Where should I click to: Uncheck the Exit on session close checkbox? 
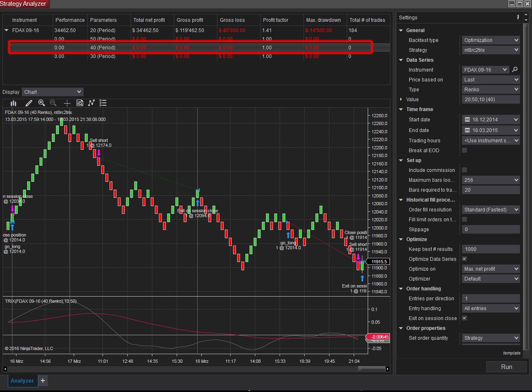pos(464,318)
